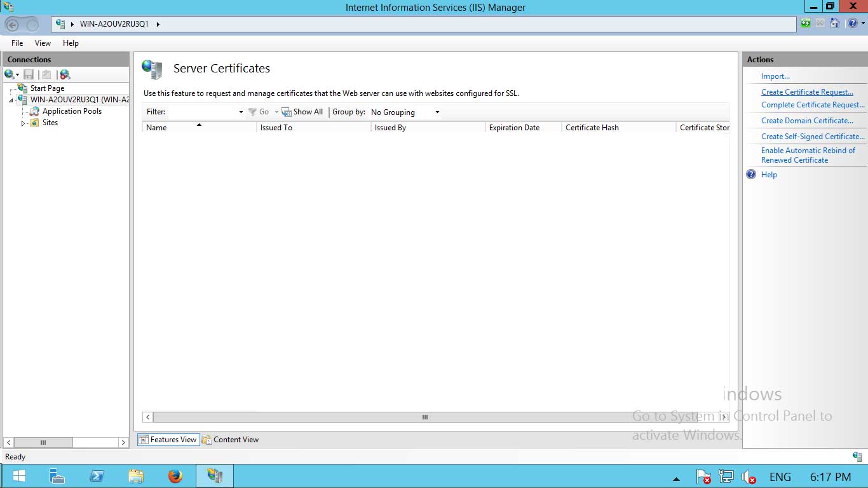Open the dropdown arrow next to Help icon

click(862, 24)
